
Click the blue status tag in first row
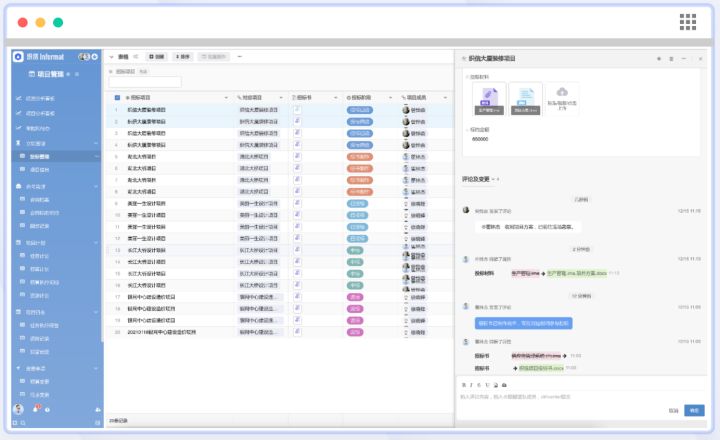(x=359, y=108)
